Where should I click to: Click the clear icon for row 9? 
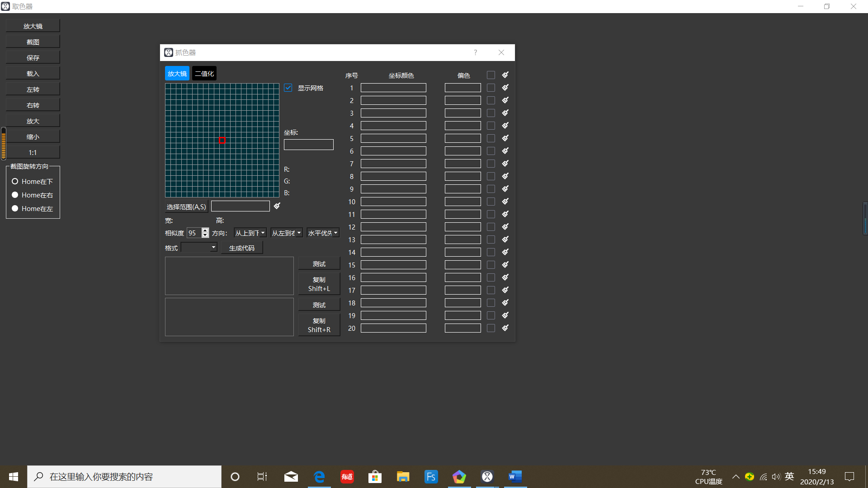pos(505,188)
